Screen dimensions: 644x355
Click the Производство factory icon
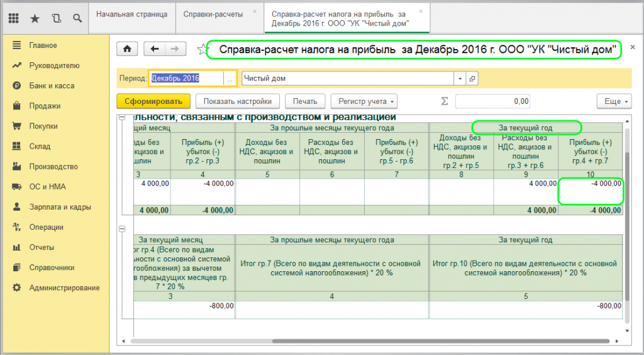coord(16,166)
